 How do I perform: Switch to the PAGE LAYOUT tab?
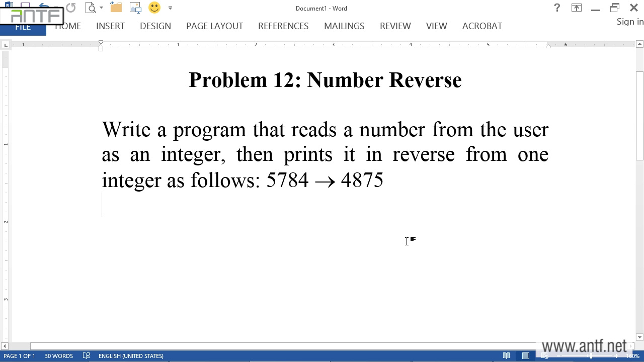[x=214, y=26]
